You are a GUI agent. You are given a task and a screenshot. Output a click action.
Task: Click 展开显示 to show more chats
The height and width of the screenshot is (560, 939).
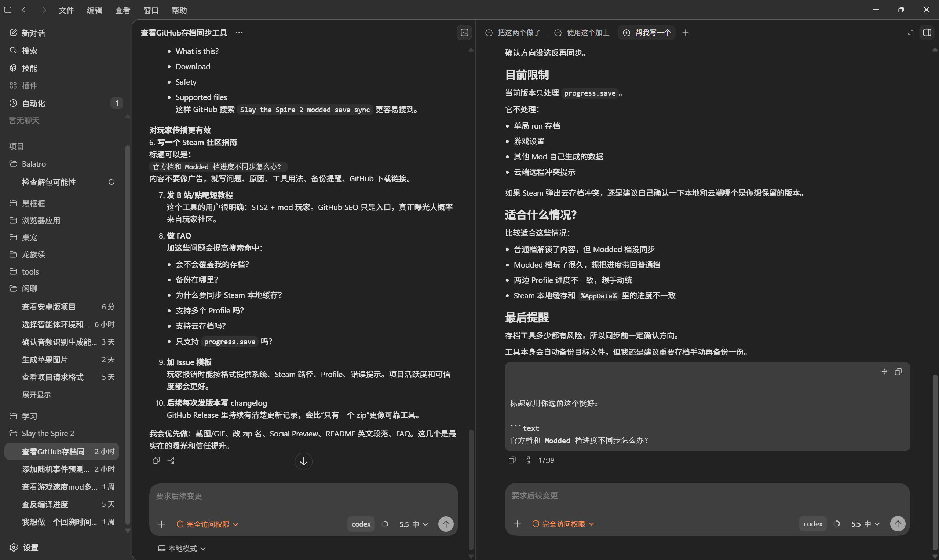[x=36, y=395]
